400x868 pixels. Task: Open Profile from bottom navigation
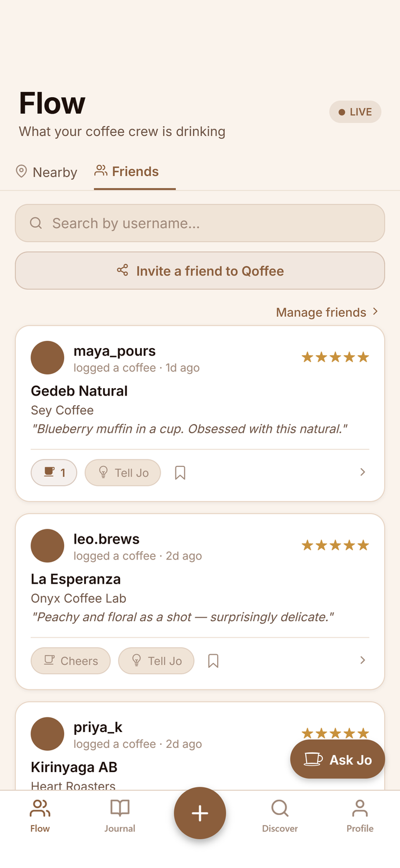click(x=360, y=816)
